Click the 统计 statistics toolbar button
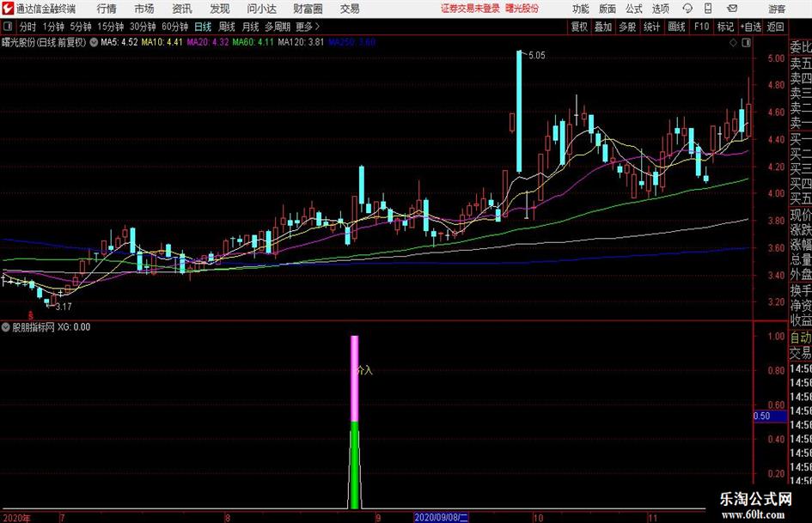812x523 pixels. pyautogui.click(x=651, y=27)
